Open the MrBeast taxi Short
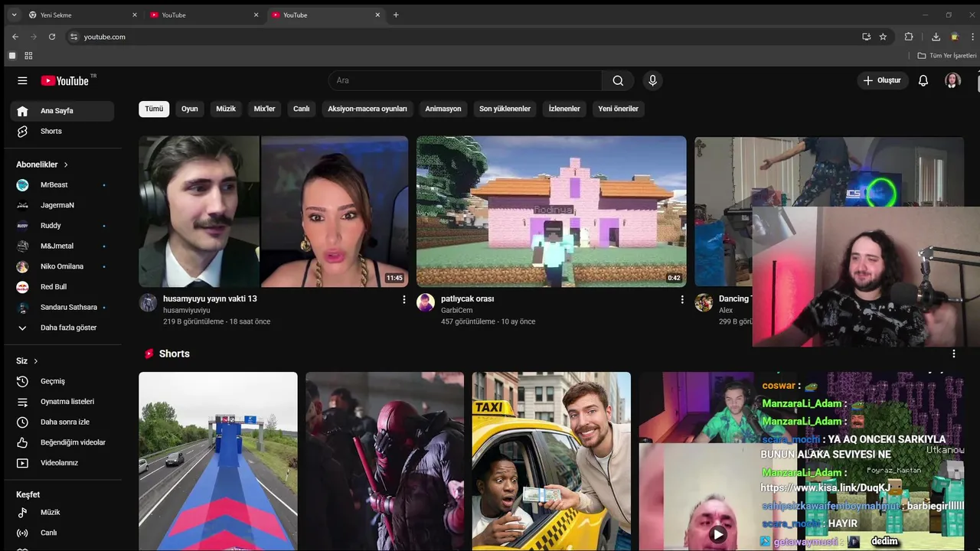 551,461
